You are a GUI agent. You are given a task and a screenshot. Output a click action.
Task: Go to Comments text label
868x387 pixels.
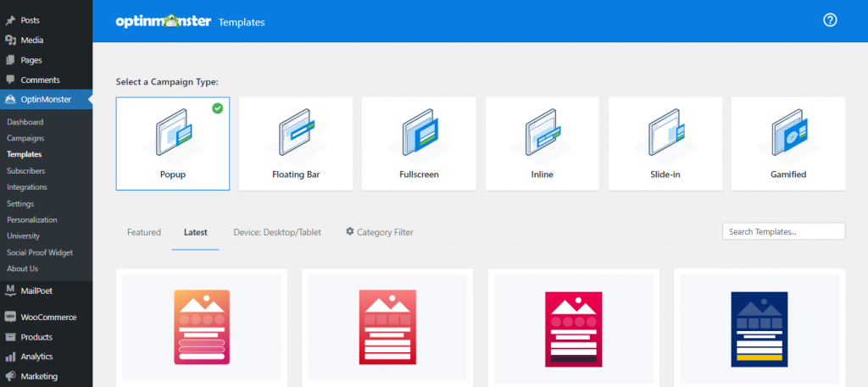coord(41,80)
